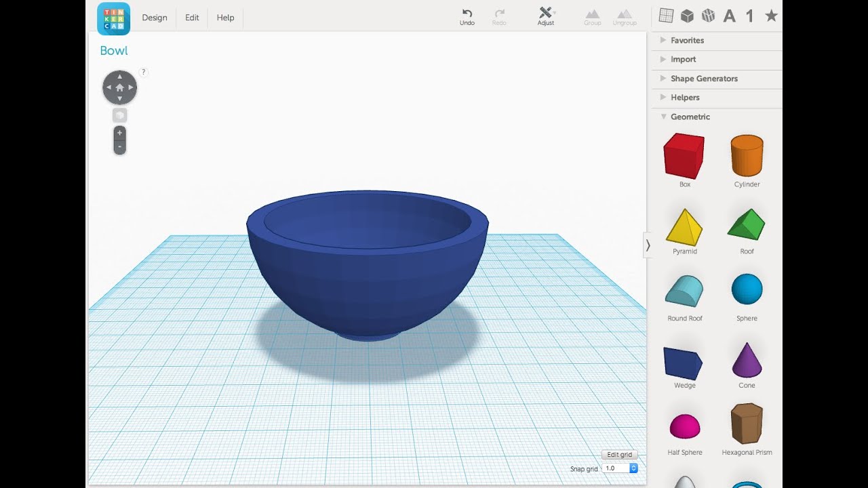Open the navigation help question mark
Viewport: 868px width, 488px height.
[x=143, y=72]
